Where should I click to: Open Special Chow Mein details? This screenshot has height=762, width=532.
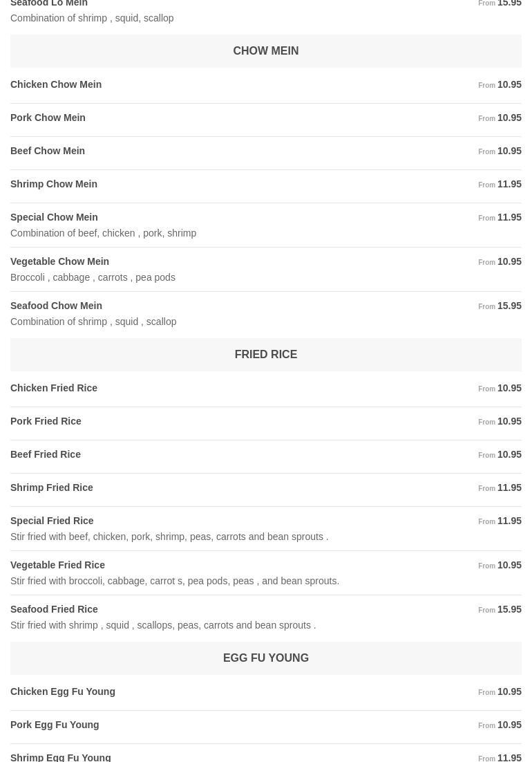pyautogui.click(x=54, y=217)
